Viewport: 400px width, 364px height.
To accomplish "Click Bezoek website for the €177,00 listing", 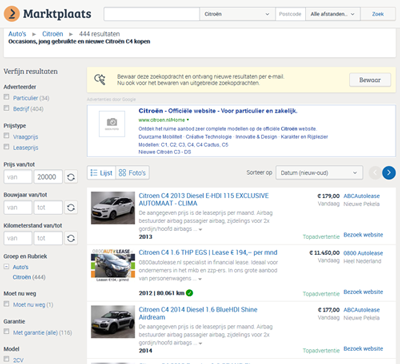I will pos(363,349).
